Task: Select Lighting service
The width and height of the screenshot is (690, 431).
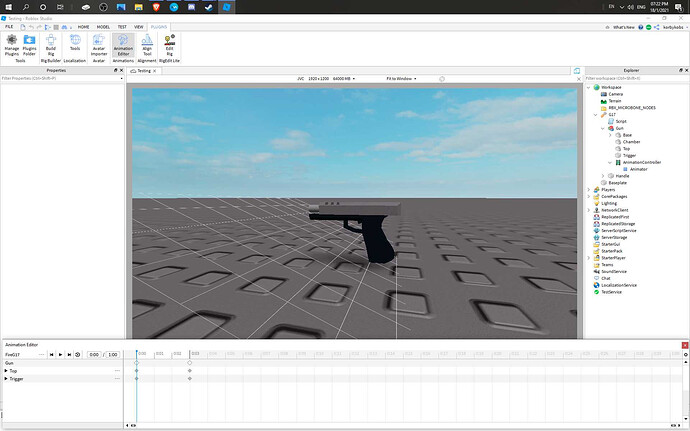Action: click(609, 203)
